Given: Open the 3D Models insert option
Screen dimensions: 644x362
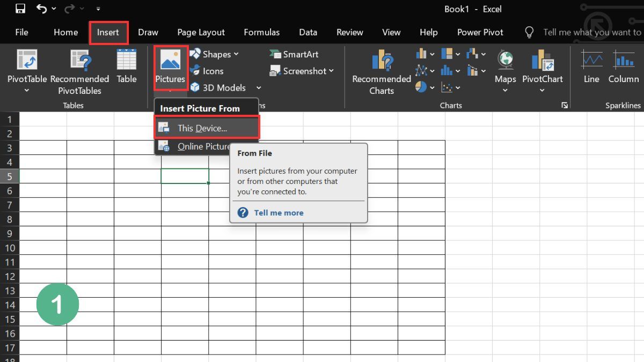Looking at the screenshot, I should pos(219,87).
